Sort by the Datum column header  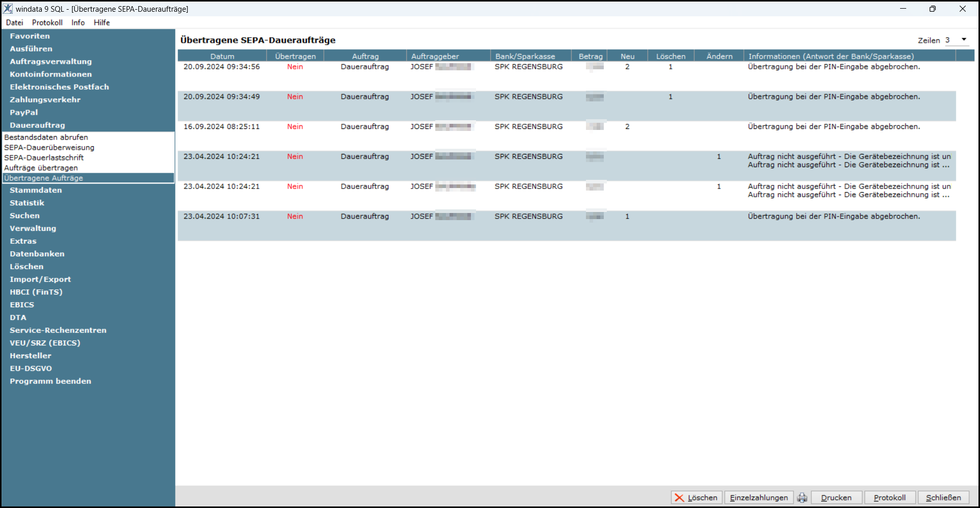click(x=222, y=56)
